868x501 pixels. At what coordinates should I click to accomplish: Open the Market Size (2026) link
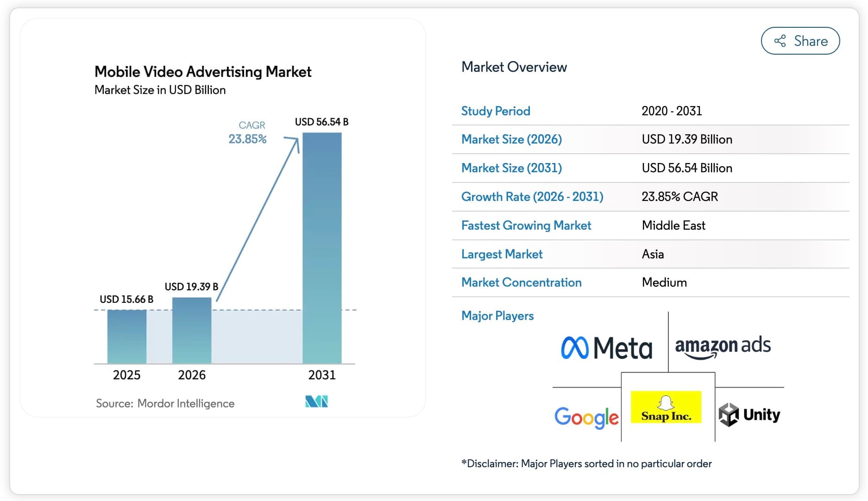click(x=511, y=139)
